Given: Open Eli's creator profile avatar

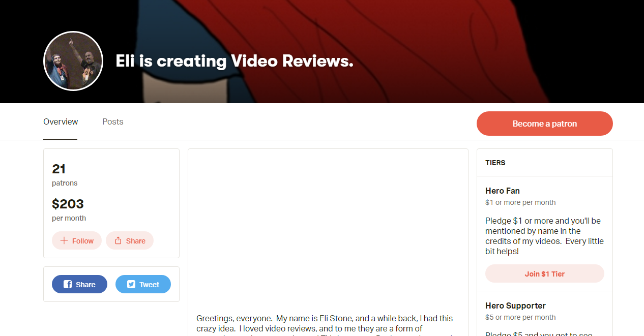Looking at the screenshot, I should coord(73,61).
